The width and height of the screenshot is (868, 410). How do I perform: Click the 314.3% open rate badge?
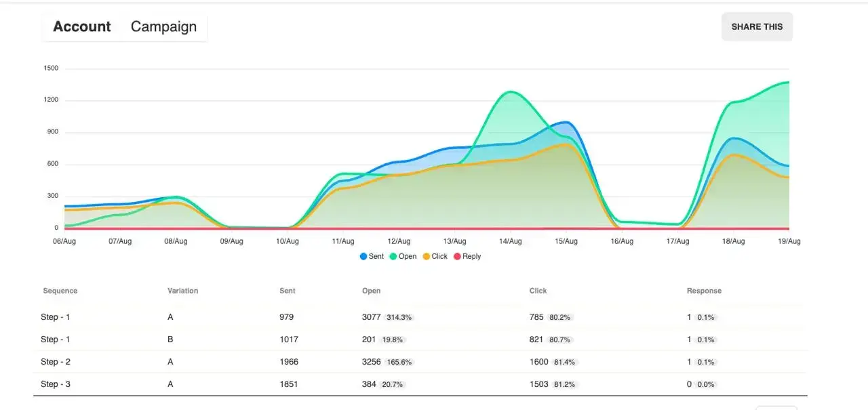click(399, 316)
